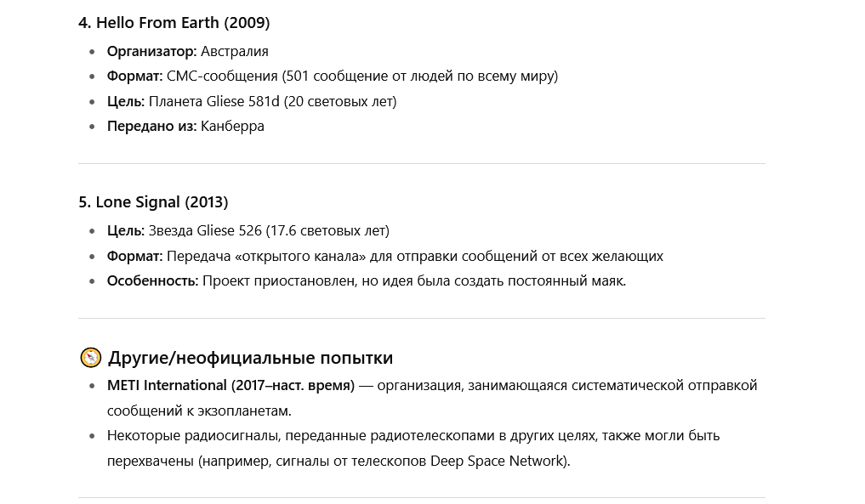Click the word "Австралия"
Screen dimensions: 865x504
pyautogui.click(x=235, y=51)
